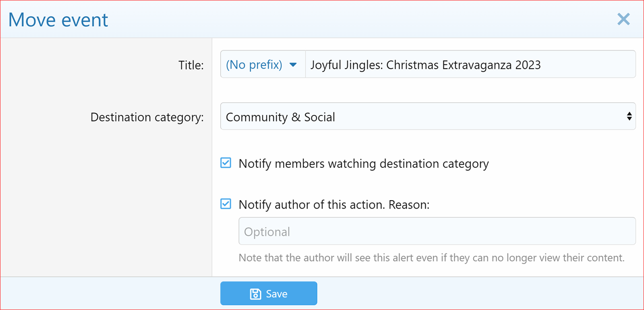This screenshot has width=644, height=310.
Task: Open the Destination category selector
Action: (x=428, y=116)
